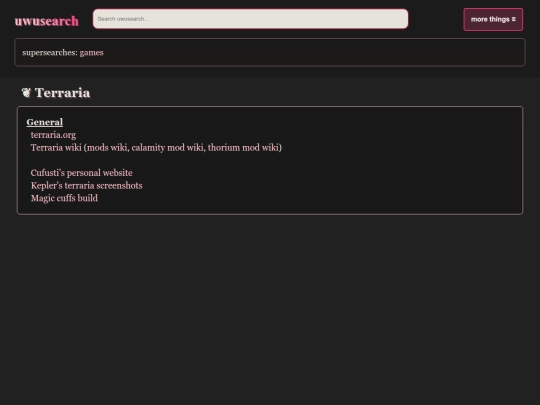Viewport: 540px width, 405px height.
Task: Focus the Search uwusearch input field
Action: click(250, 19)
